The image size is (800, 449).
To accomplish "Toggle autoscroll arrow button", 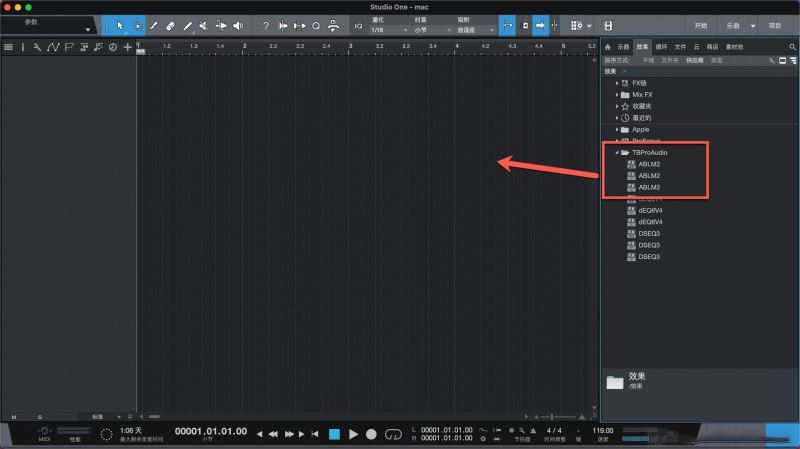I will [540, 25].
